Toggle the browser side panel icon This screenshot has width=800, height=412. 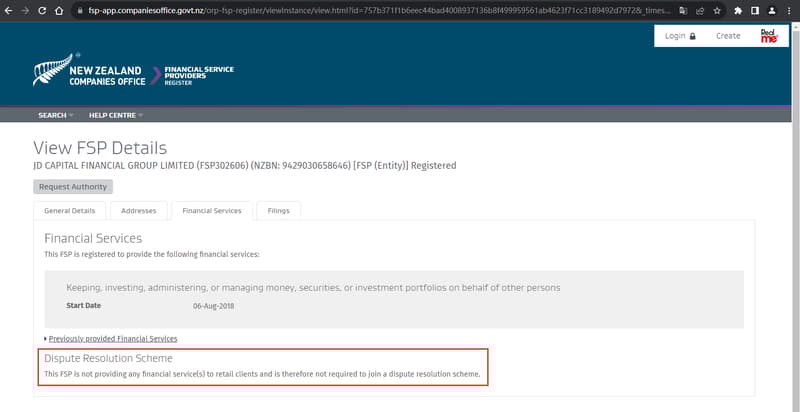(755, 10)
